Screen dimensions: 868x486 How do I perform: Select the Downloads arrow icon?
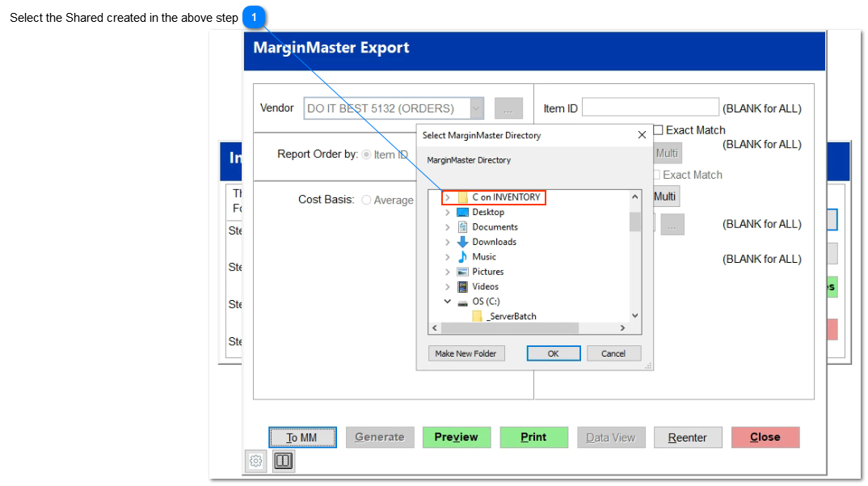(x=463, y=242)
